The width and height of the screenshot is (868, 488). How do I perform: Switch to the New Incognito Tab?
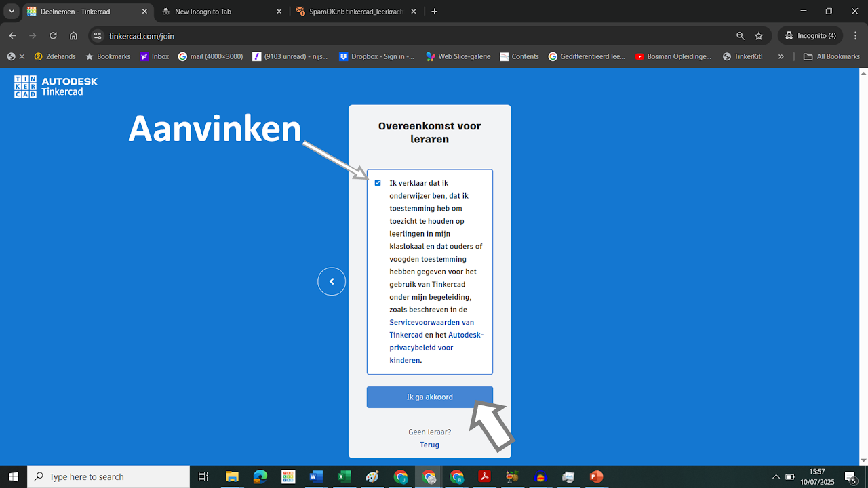click(x=222, y=12)
